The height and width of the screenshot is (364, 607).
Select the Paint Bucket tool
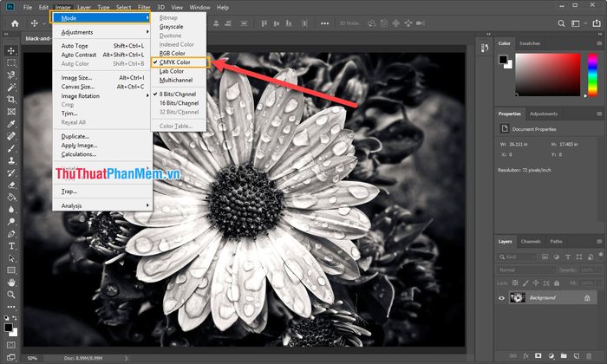[x=11, y=198]
